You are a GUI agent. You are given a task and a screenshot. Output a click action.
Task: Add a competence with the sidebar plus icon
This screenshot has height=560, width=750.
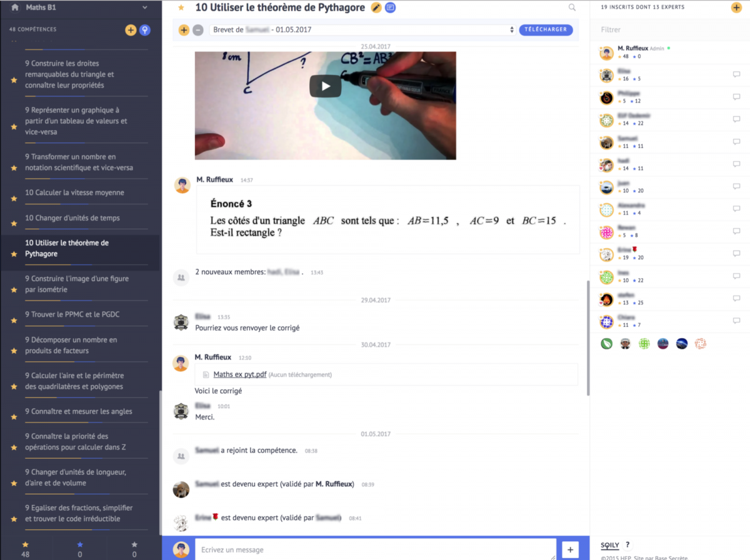point(130,30)
